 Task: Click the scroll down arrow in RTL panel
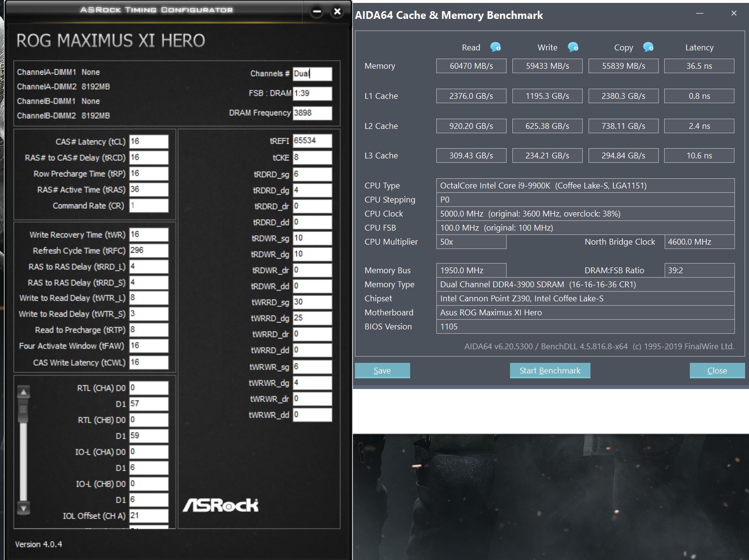pyautogui.click(x=23, y=508)
